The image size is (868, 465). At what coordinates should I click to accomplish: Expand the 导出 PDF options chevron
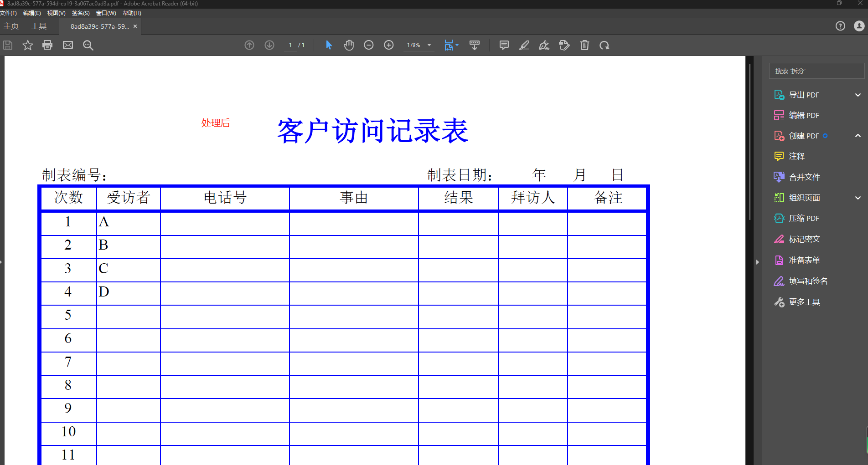(x=858, y=95)
